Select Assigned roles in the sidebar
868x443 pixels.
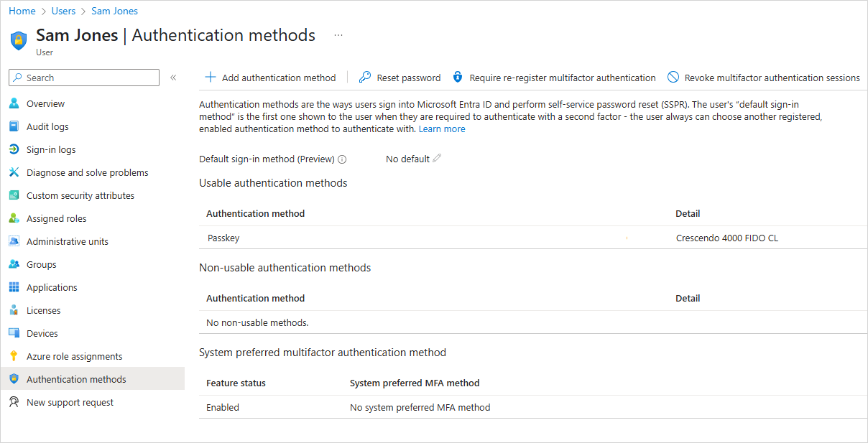pos(56,219)
